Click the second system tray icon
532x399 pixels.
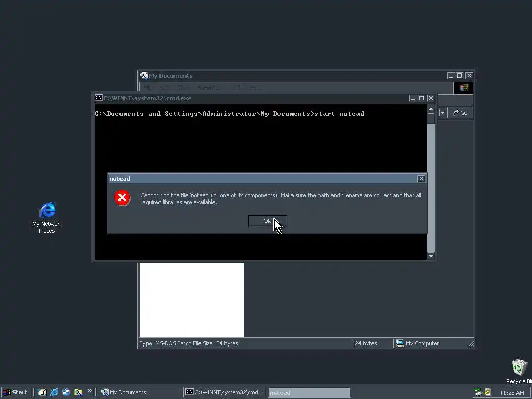pos(487,392)
